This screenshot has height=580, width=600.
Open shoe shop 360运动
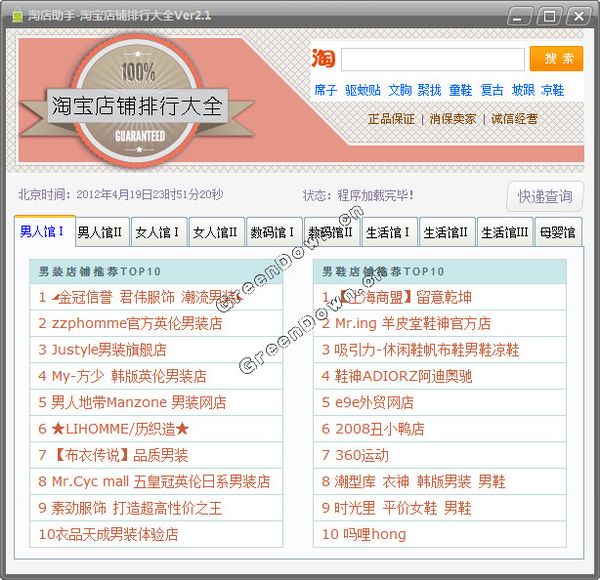[x=440, y=455]
